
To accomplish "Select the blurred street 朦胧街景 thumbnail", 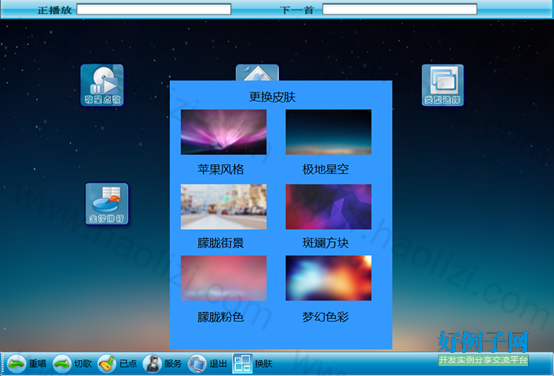I will tap(224, 207).
